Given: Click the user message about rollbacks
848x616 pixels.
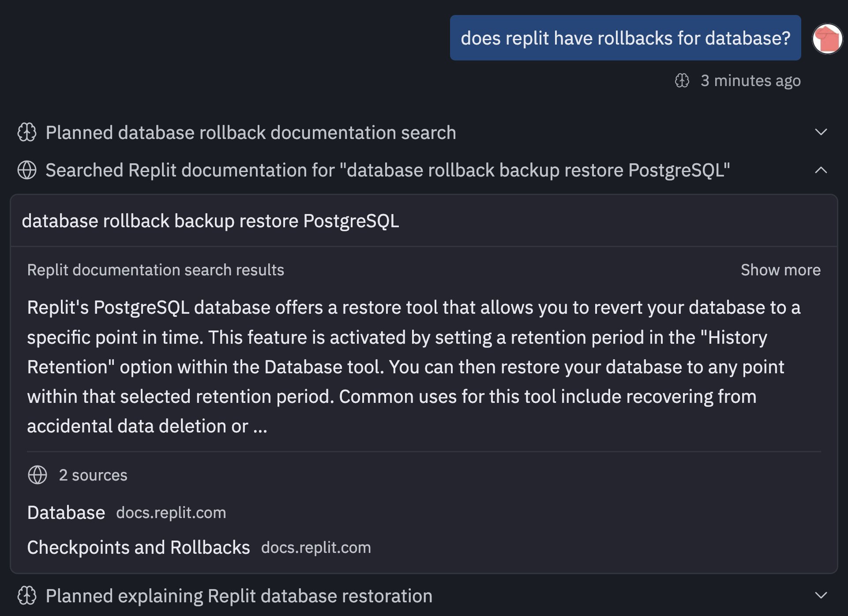Looking at the screenshot, I should (625, 38).
